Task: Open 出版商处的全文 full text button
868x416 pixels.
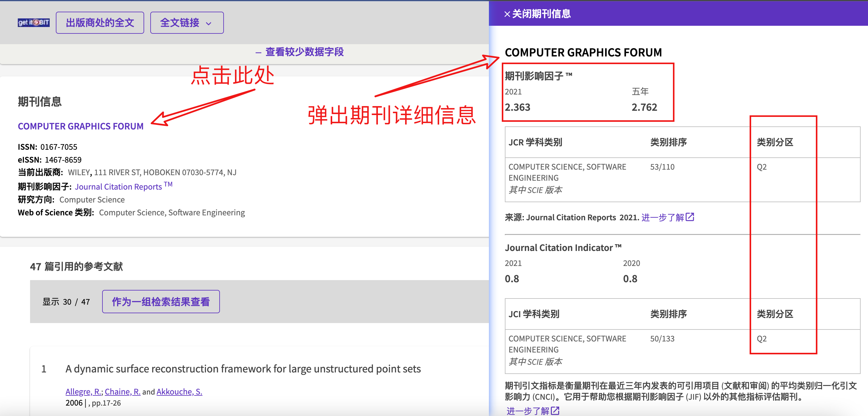Action: [100, 23]
